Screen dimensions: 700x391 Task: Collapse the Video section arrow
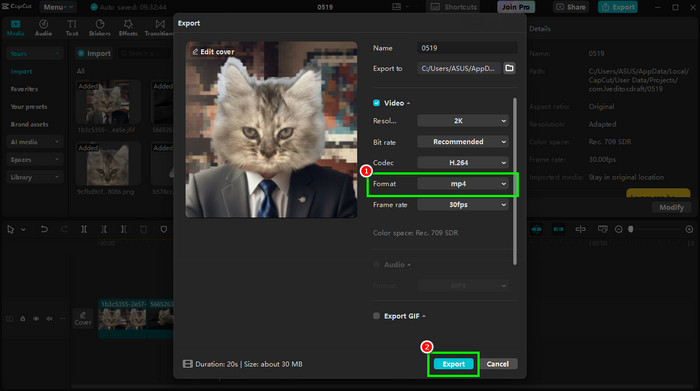(408, 103)
